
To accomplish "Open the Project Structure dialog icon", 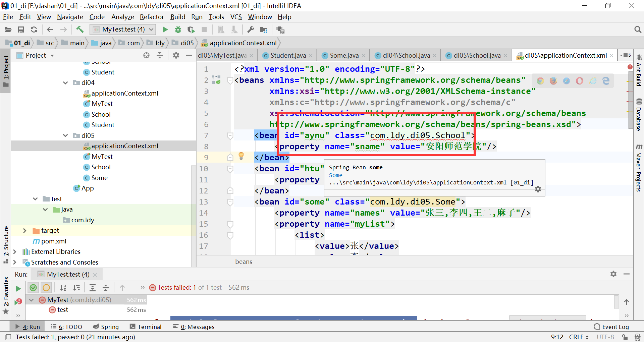I will click(264, 30).
